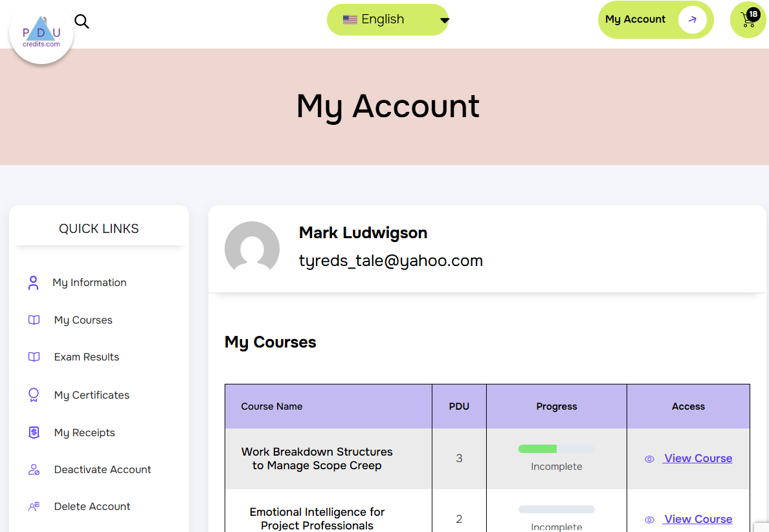Click the US flag in language selector
Image resolution: width=769 pixels, height=532 pixels.
coord(350,19)
